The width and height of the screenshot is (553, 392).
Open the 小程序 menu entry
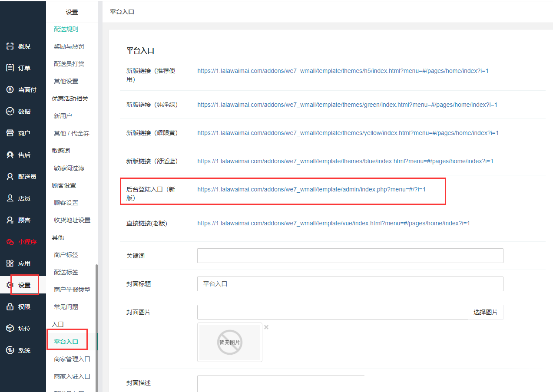point(27,242)
